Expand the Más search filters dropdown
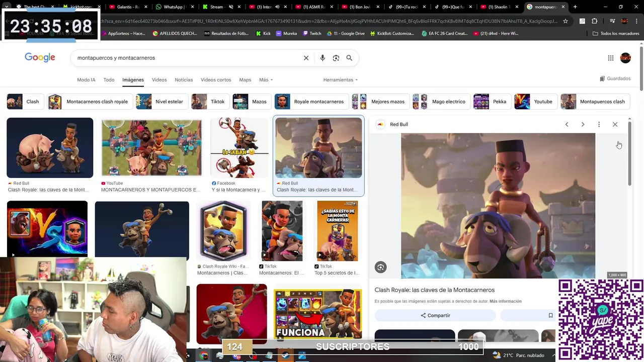 266,80
